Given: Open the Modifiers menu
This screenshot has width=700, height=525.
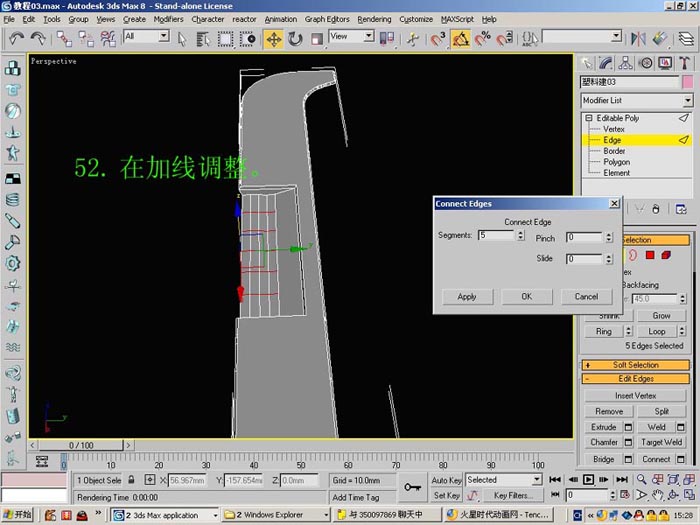Looking at the screenshot, I should (x=168, y=19).
